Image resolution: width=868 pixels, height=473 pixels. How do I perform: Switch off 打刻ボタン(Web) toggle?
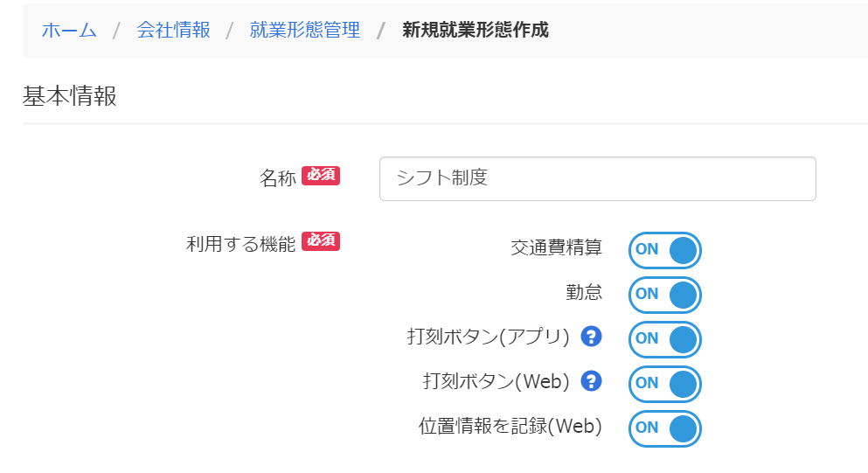[665, 384]
